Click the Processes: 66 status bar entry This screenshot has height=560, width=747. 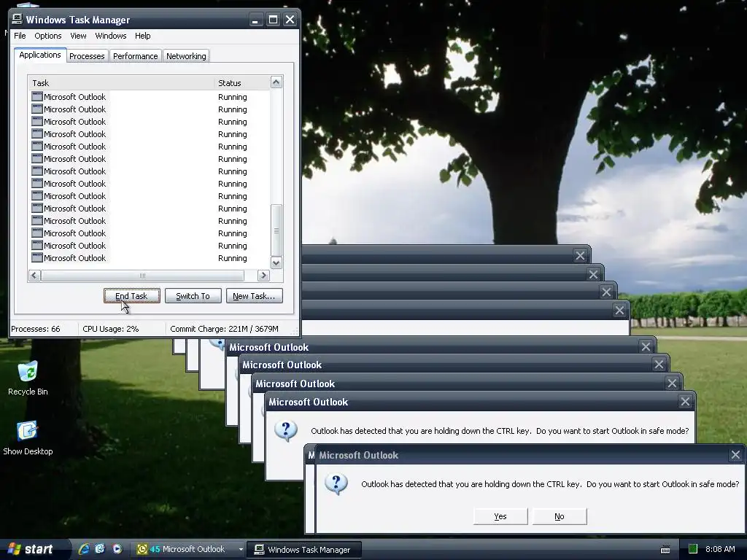click(36, 329)
